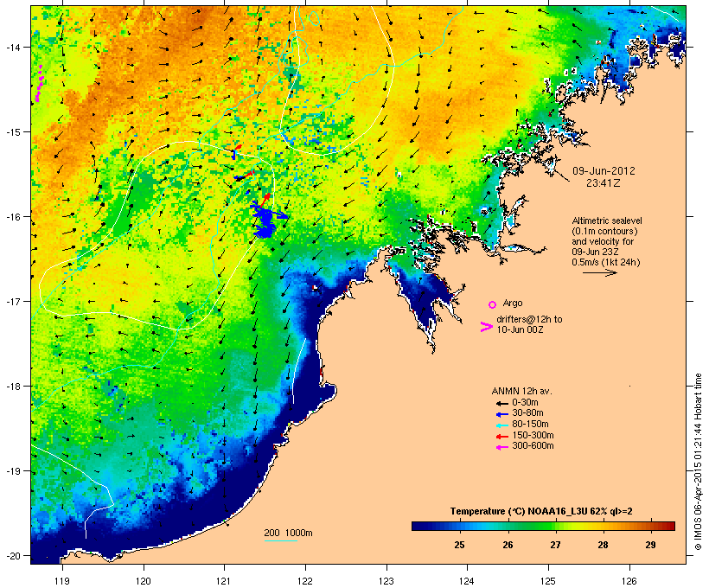This screenshot has height=588, width=709.
Task: Click the IMOS copyright timestamp text
Action: point(699,462)
